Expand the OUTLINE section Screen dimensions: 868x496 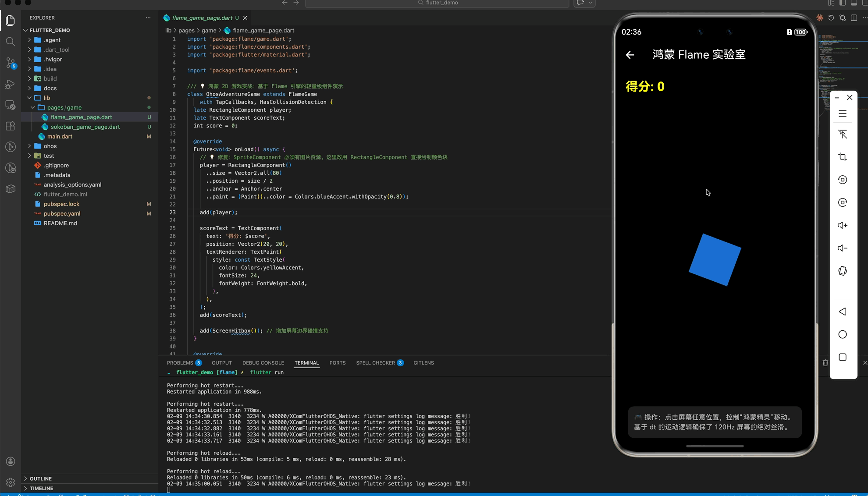point(41,478)
